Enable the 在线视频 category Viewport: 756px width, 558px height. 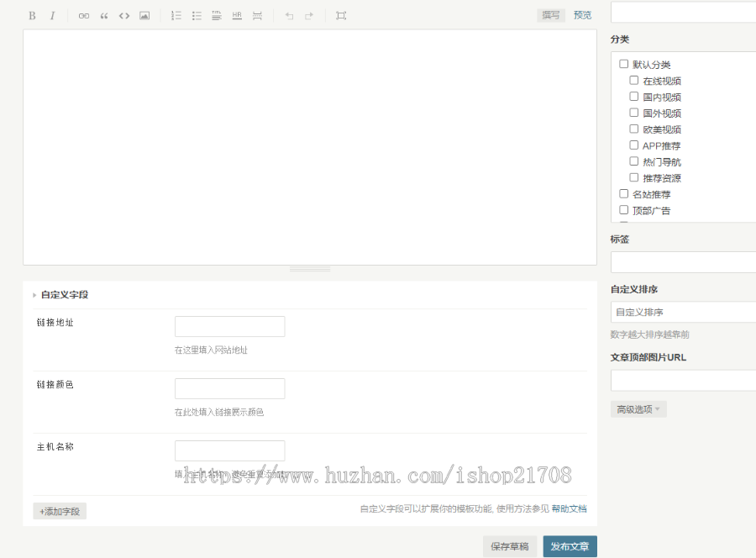[x=634, y=81]
